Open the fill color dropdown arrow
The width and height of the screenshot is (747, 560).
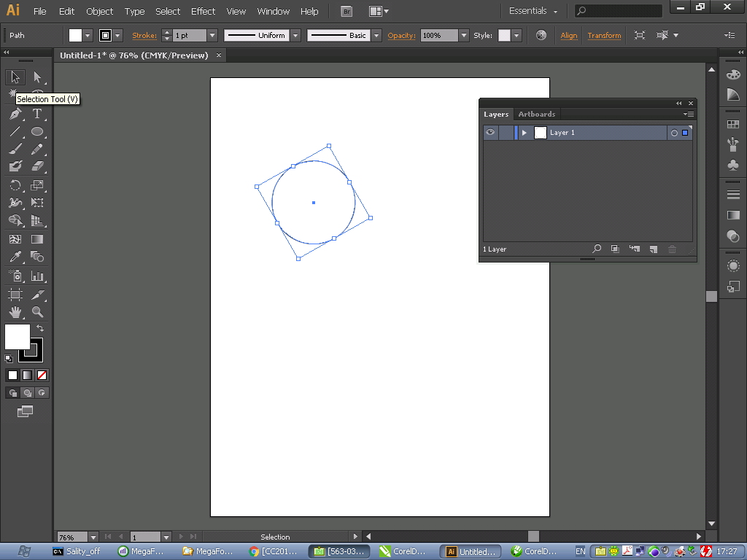pos(88,35)
